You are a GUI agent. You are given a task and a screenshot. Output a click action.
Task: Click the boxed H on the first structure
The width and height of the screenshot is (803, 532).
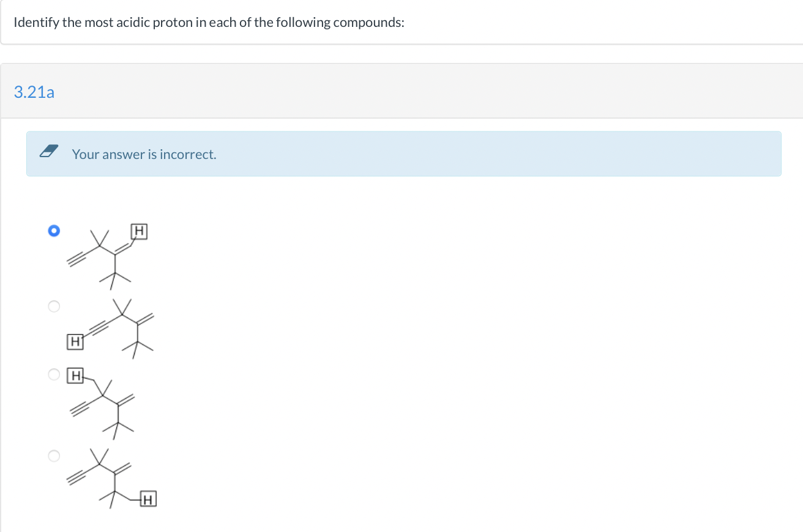coord(139,231)
